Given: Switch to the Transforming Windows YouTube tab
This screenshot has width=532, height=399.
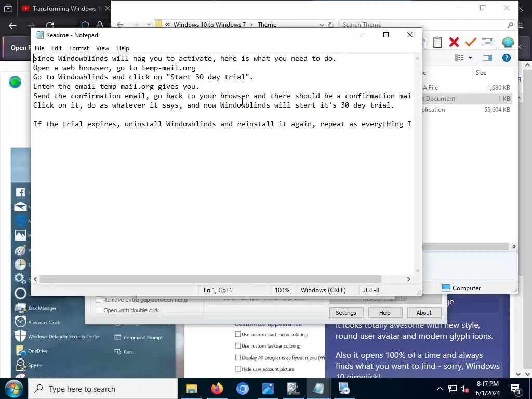Looking at the screenshot, I should pos(64,8).
